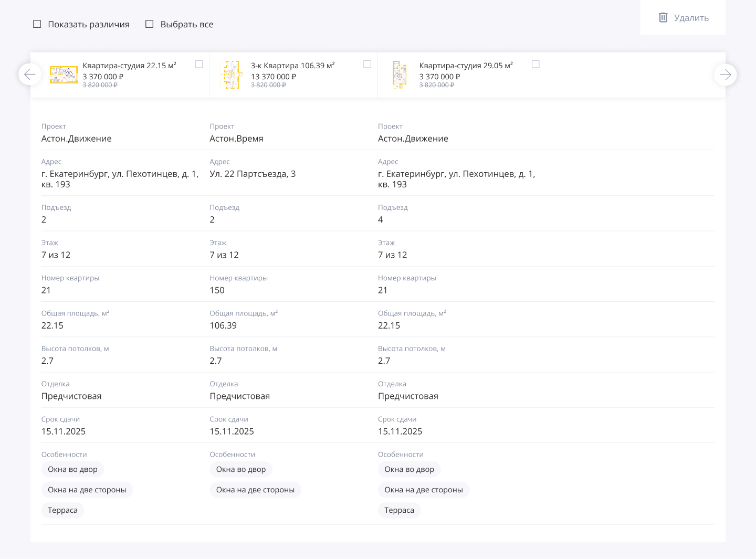Click the right carousel arrow
Screen dimensions: 756x559
tap(725, 75)
